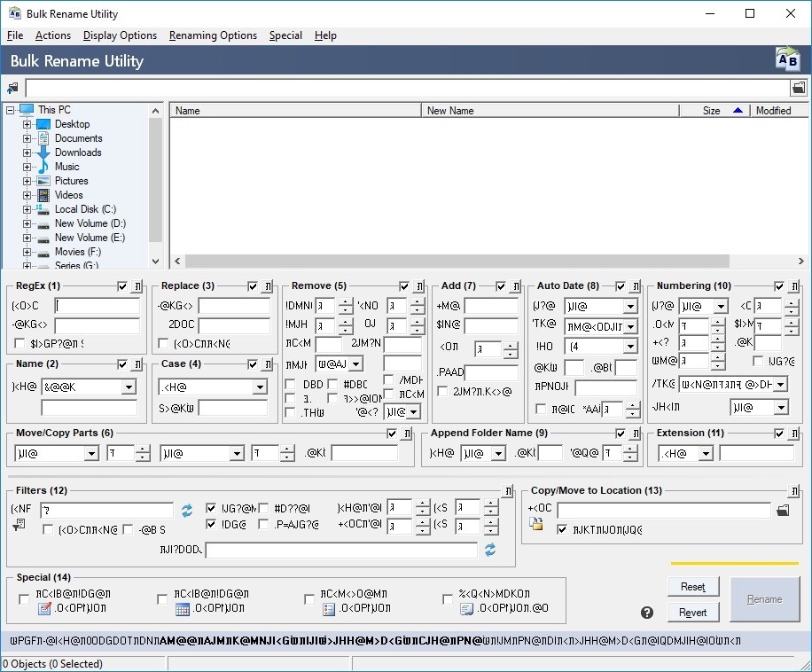Click the black question mark help icon
The image size is (812, 672).
tap(647, 613)
